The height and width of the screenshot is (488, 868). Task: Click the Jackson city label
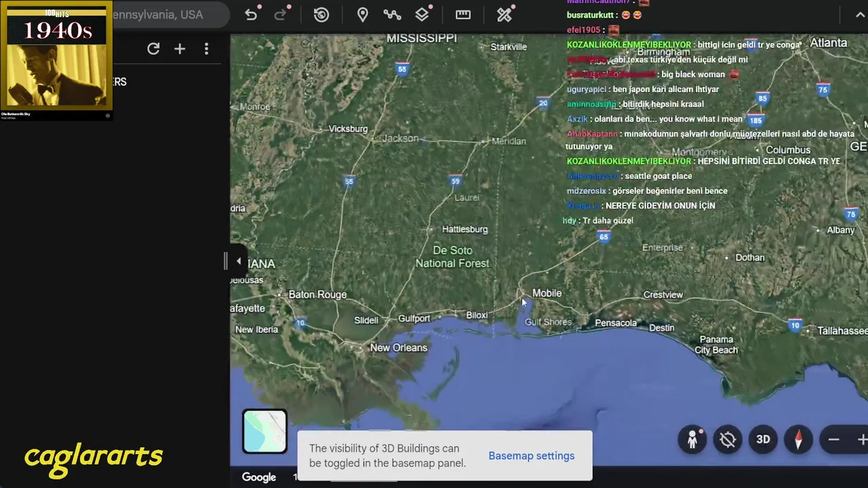coord(400,138)
